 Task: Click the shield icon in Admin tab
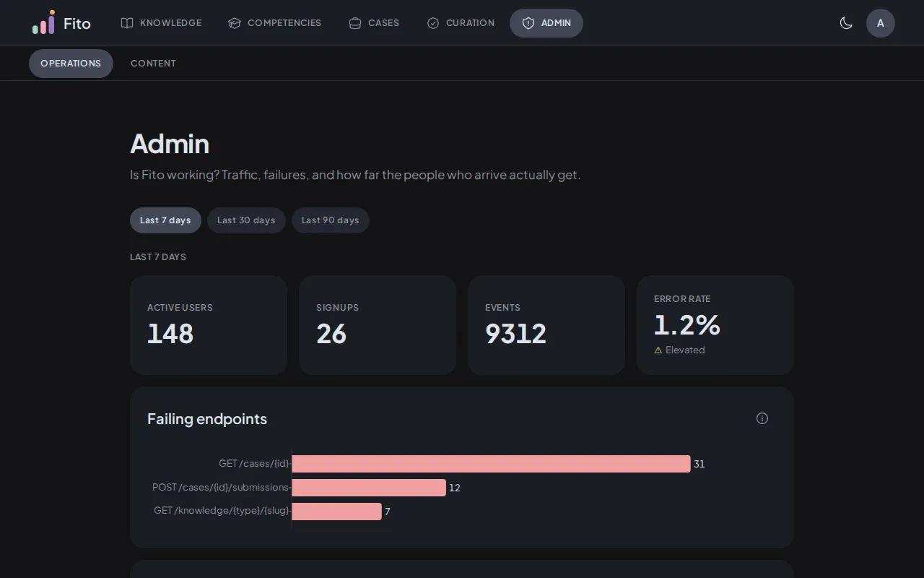[528, 23]
